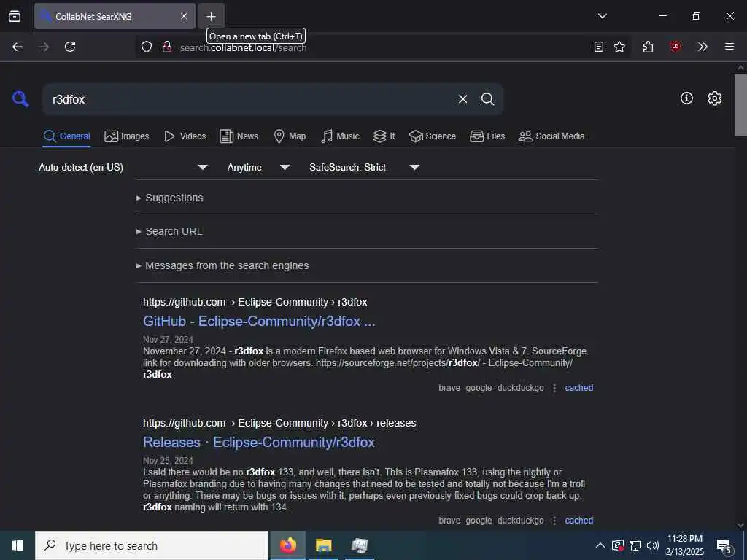Open the volume control tray icon
Viewport: 747px width, 560px height.
click(x=653, y=545)
